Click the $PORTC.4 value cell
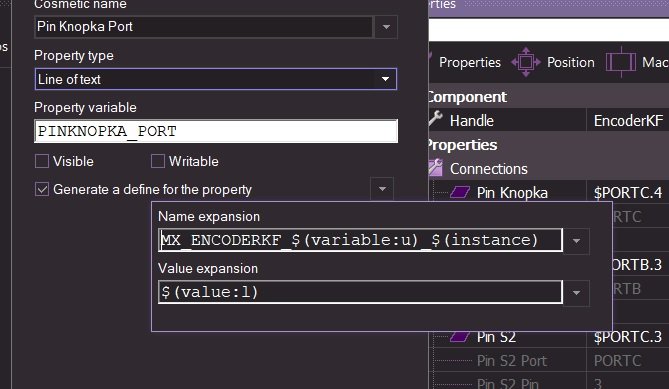 628,193
